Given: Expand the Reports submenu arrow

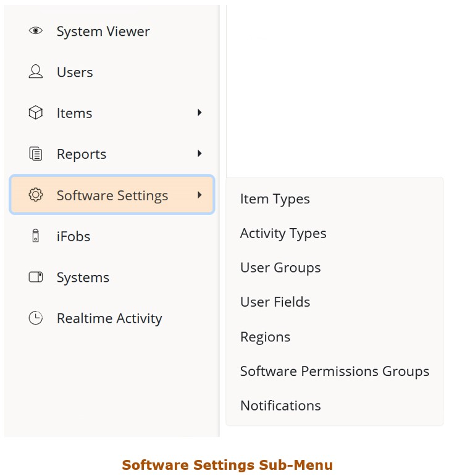Looking at the screenshot, I should (199, 153).
